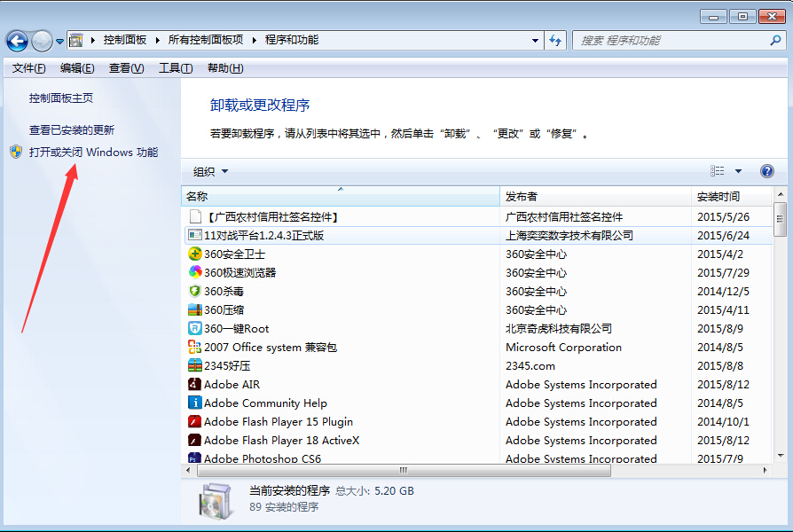793x532 pixels.
Task: Select the 11对战平台 program icon
Action: click(195, 235)
